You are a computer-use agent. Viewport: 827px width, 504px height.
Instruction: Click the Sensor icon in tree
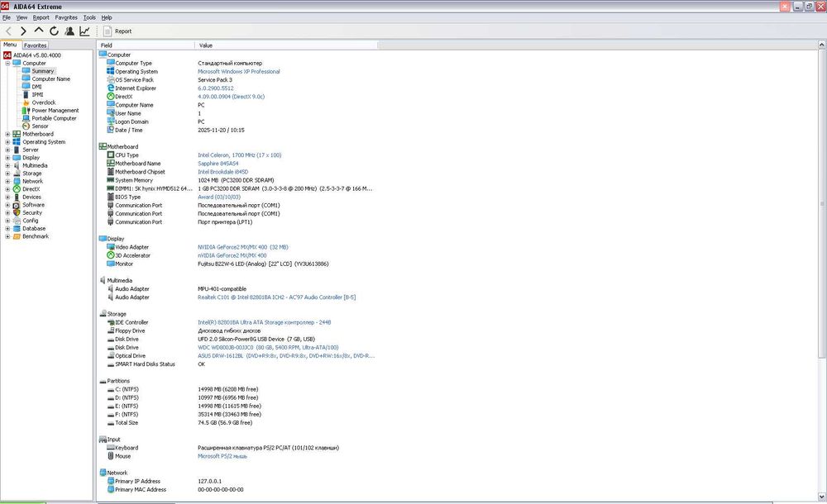pyautogui.click(x=26, y=126)
